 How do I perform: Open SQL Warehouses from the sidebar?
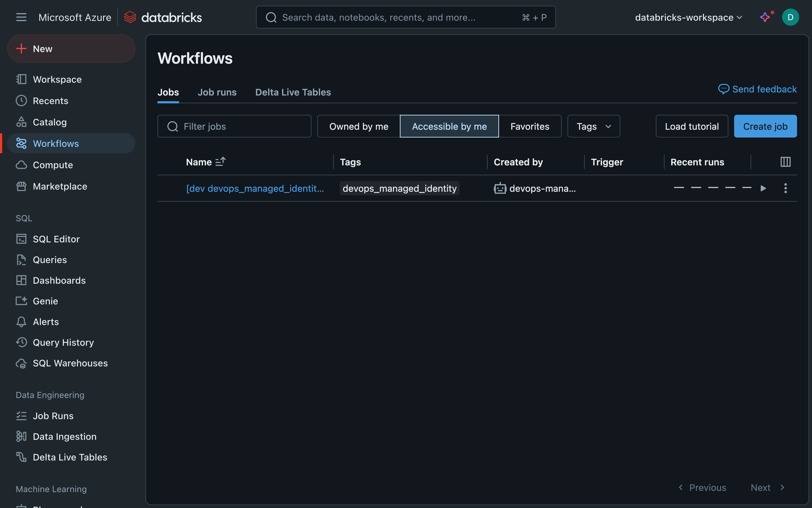pyautogui.click(x=70, y=363)
